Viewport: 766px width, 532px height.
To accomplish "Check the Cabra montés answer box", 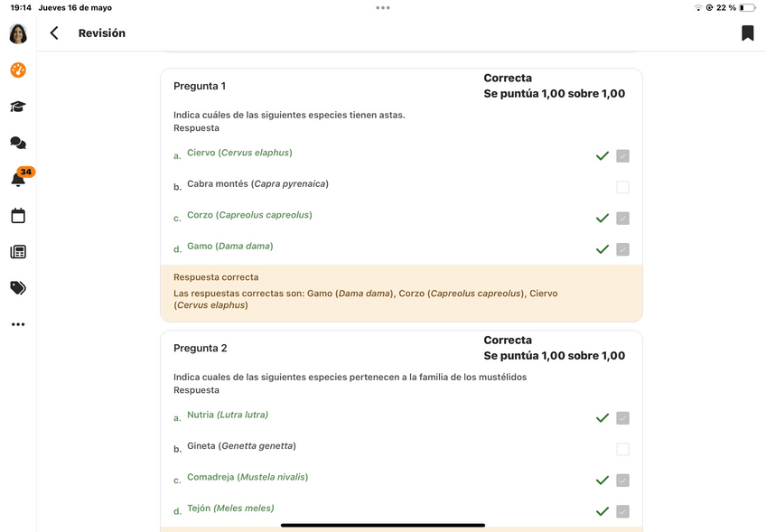I will [x=622, y=187].
